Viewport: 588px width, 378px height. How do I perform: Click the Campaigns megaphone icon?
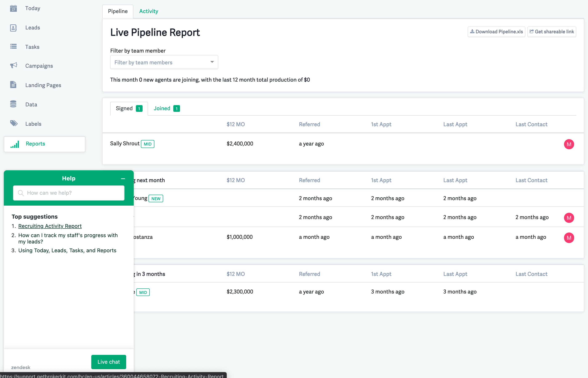click(13, 65)
